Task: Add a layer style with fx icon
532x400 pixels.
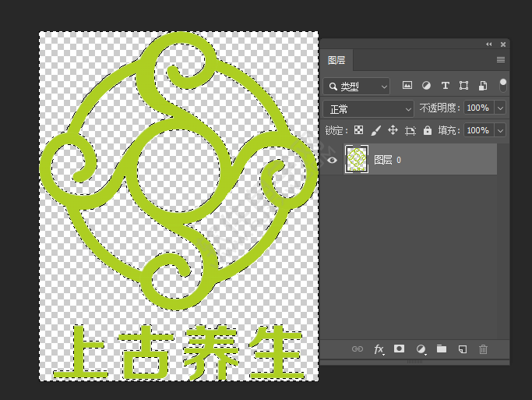Action: click(379, 349)
